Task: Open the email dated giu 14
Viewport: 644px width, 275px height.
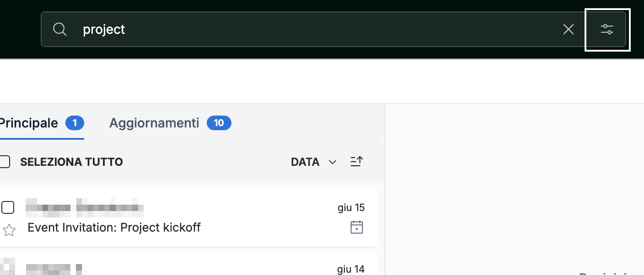Action: pyautogui.click(x=188, y=263)
